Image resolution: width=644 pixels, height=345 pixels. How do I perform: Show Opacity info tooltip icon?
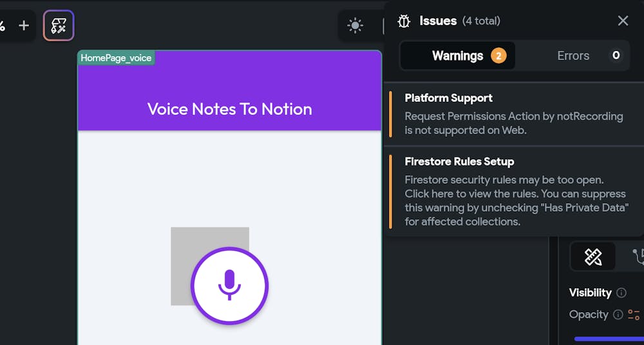tap(618, 315)
